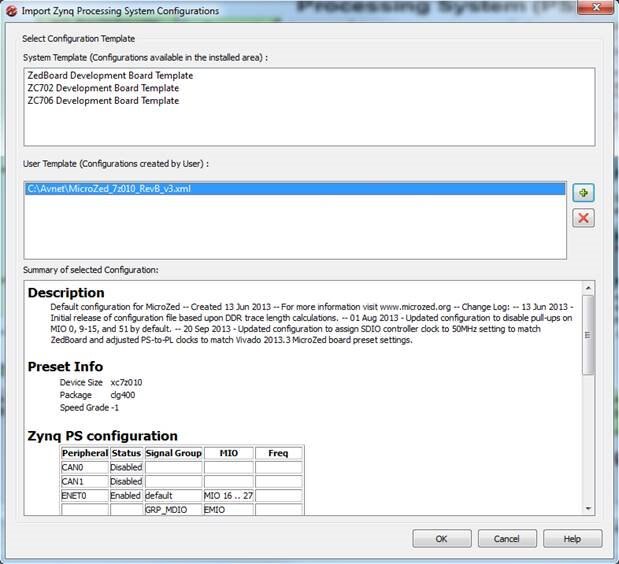Click the Description heading in the summary

point(66,293)
